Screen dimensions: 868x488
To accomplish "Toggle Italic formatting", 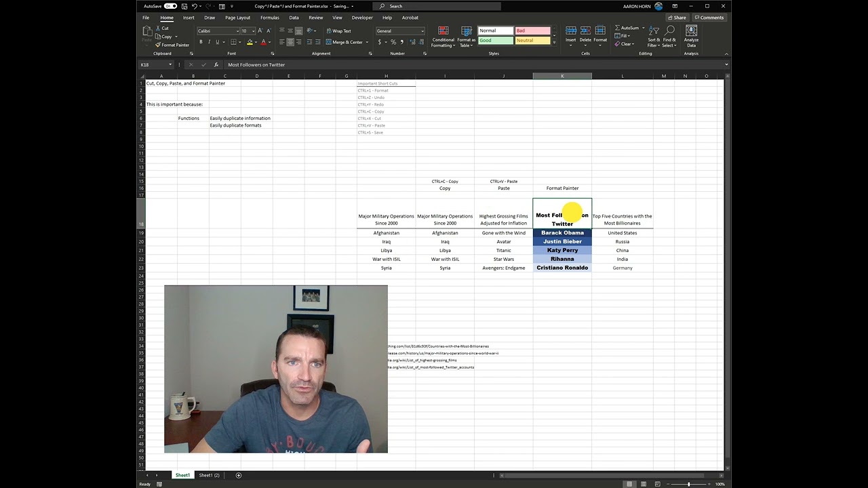I will [x=209, y=42].
